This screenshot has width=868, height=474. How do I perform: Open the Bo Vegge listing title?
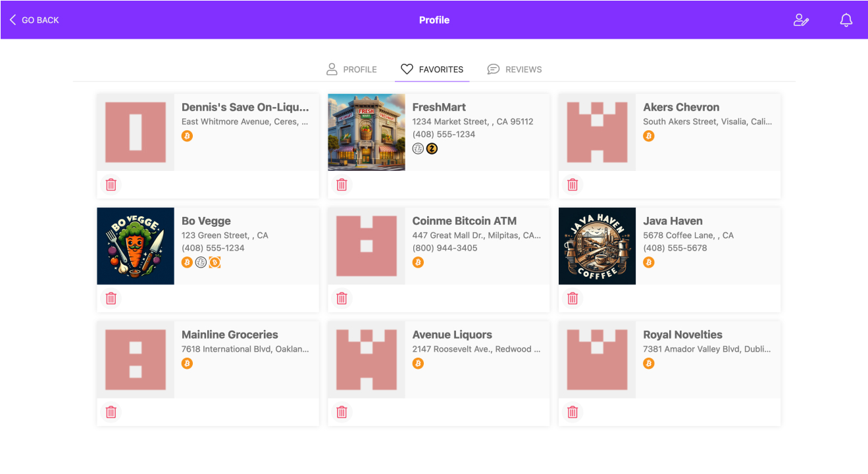click(x=206, y=221)
